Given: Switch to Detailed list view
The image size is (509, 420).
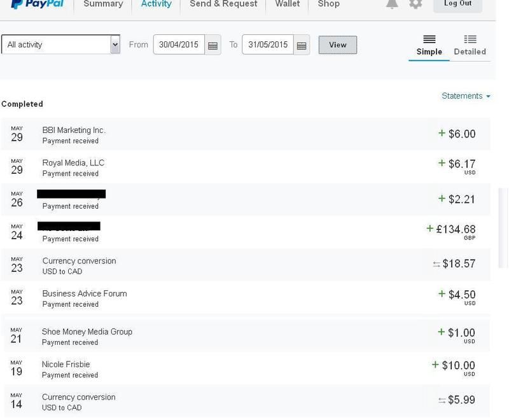Looking at the screenshot, I should click(470, 45).
